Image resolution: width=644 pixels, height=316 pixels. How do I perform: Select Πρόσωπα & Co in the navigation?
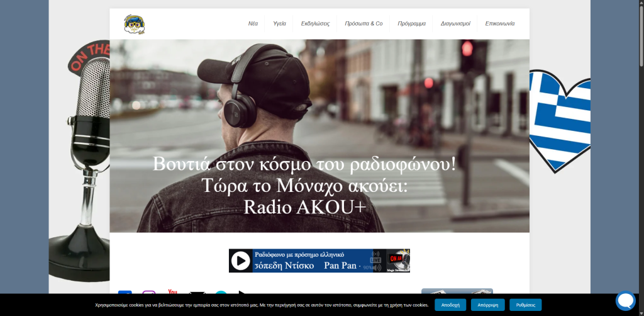click(x=364, y=24)
